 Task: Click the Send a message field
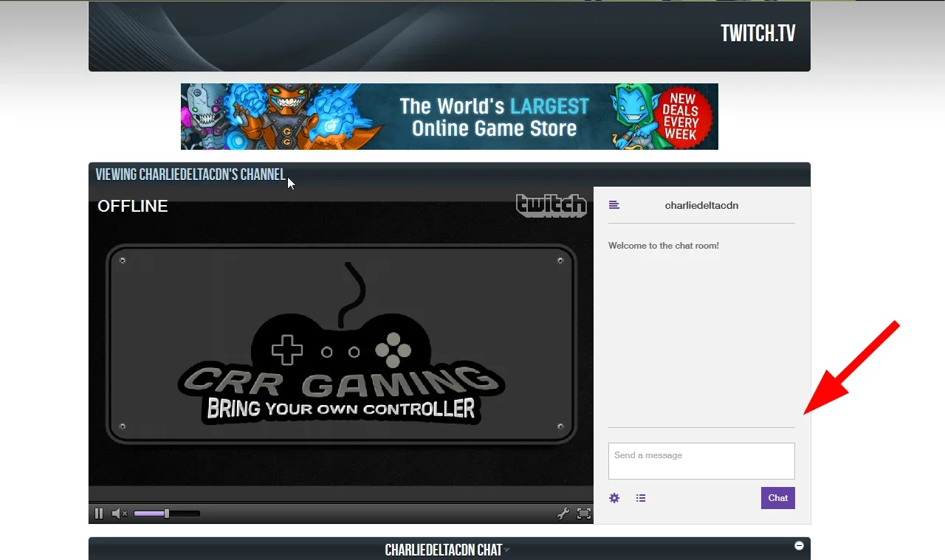[x=701, y=461]
